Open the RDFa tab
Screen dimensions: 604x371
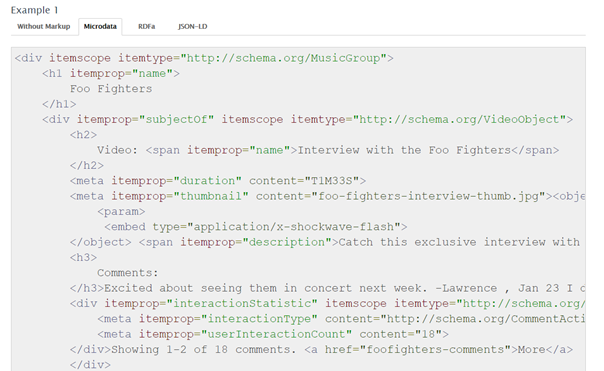pyautogui.click(x=146, y=27)
